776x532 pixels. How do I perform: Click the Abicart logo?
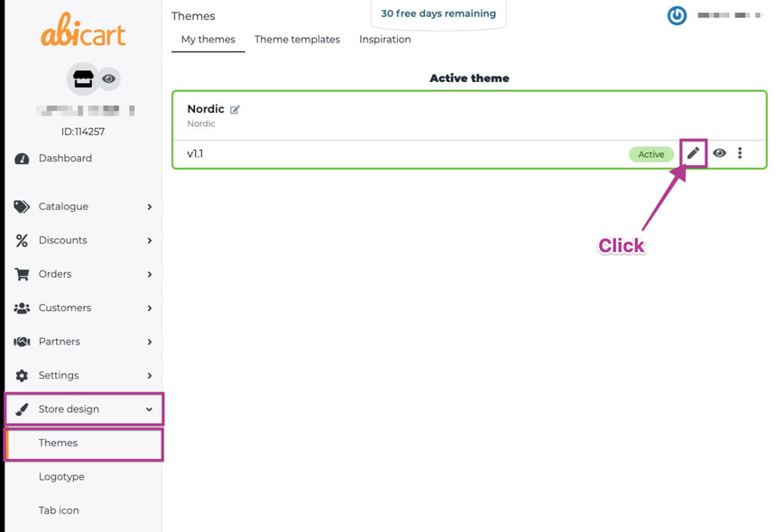(x=83, y=34)
